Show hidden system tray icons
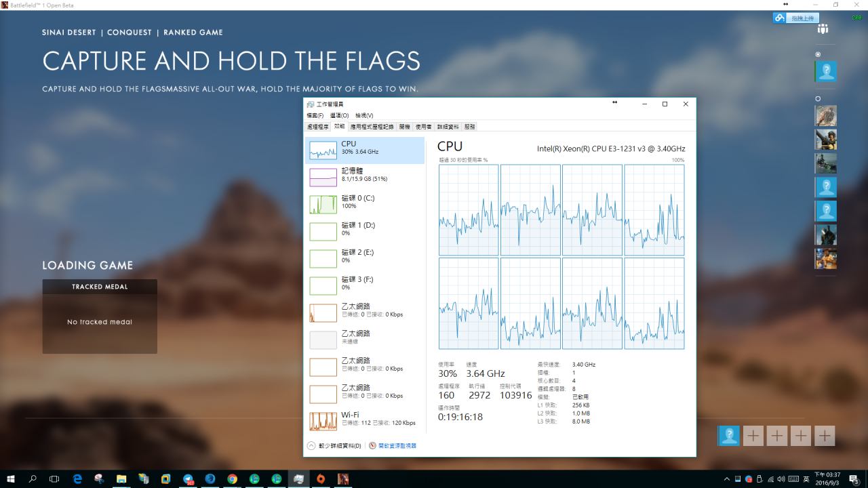This screenshot has height=488, width=868. (727, 479)
